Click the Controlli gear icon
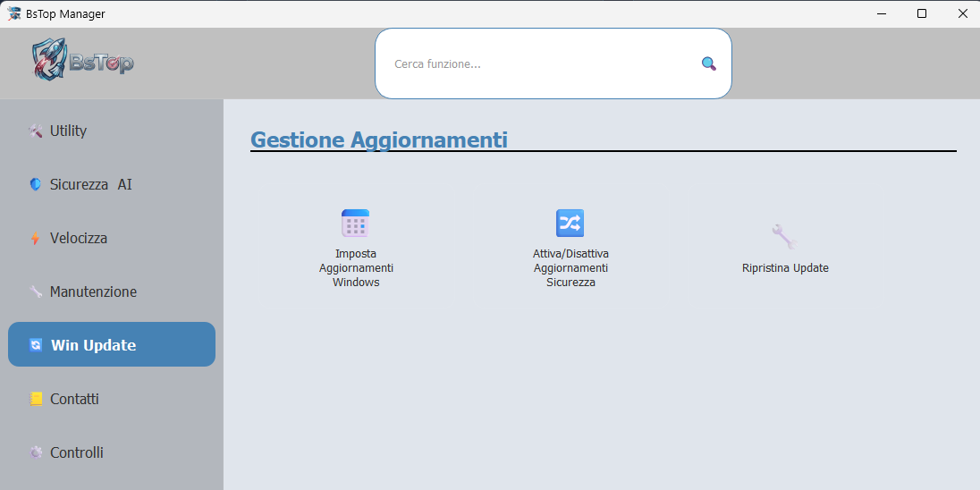980x490 pixels. point(36,452)
